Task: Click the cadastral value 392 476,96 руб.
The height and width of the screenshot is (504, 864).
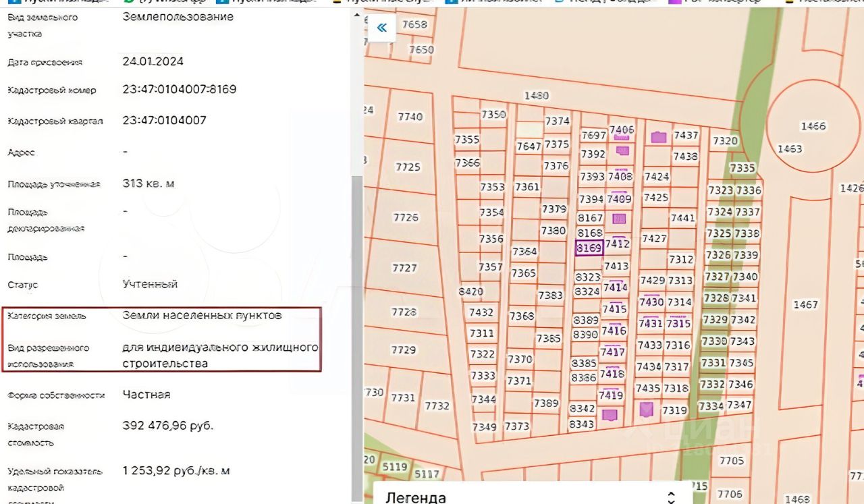Action: [x=168, y=426]
